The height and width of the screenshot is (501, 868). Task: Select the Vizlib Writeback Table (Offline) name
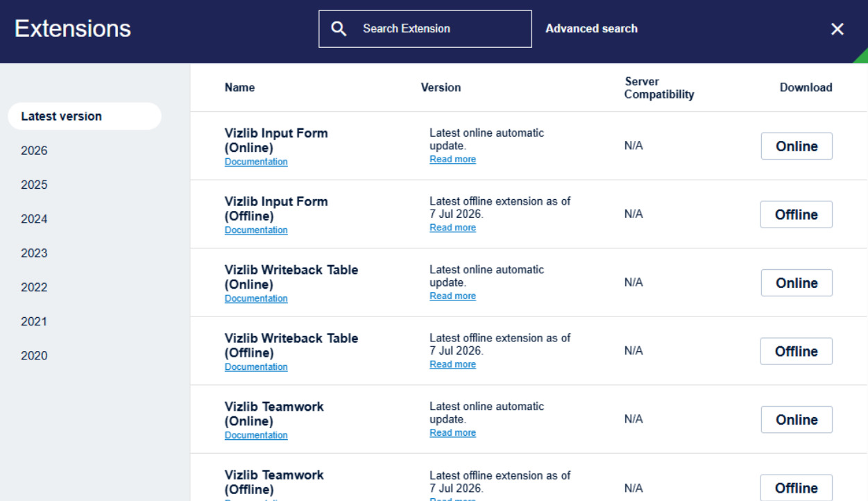291,345
